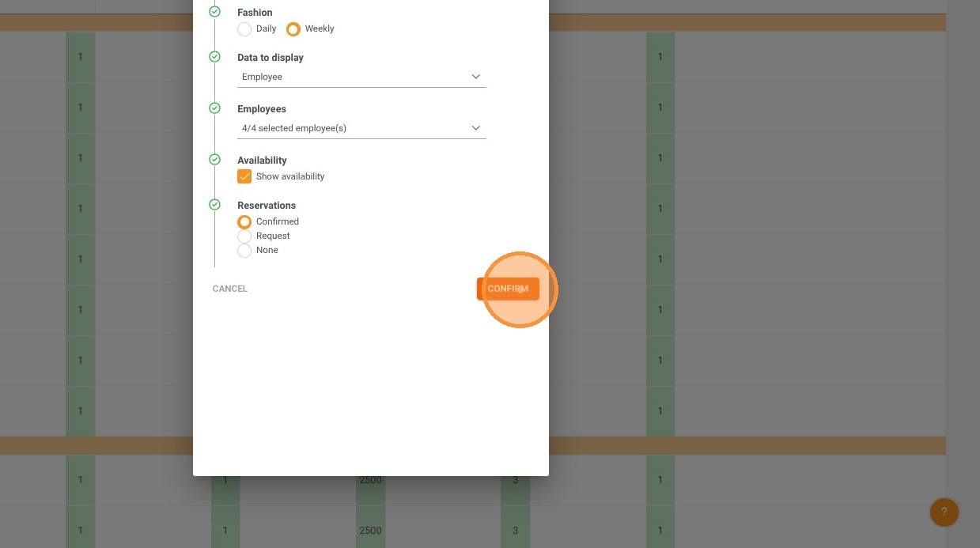Screen dimensions: 980x548
Task: Click the CONFIRM button
Action: click(x=508, y=289)
